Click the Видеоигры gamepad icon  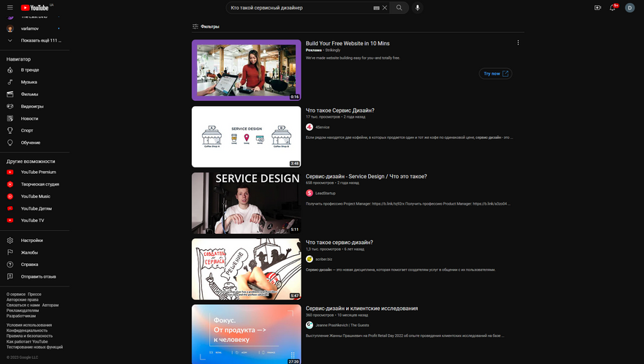coord(10,106)
